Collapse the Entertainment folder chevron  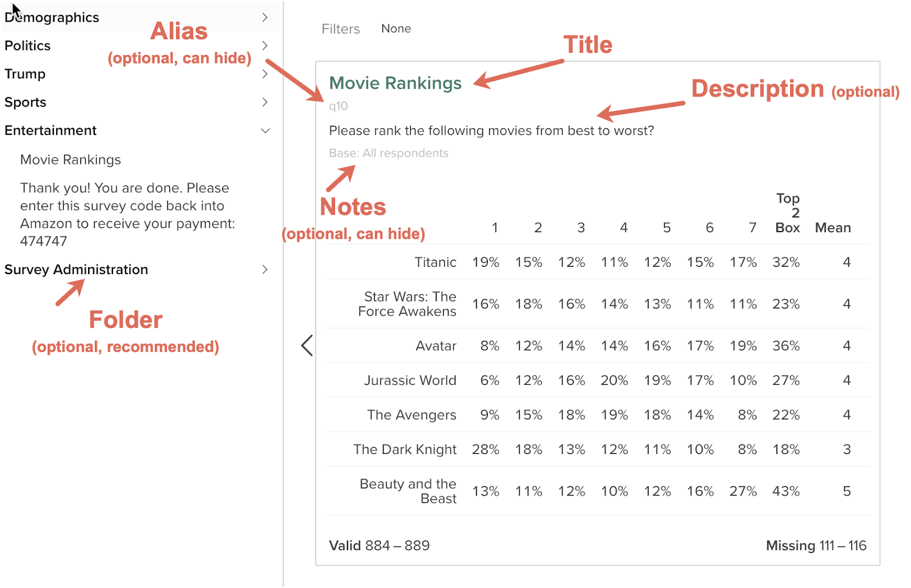(265, 131)
